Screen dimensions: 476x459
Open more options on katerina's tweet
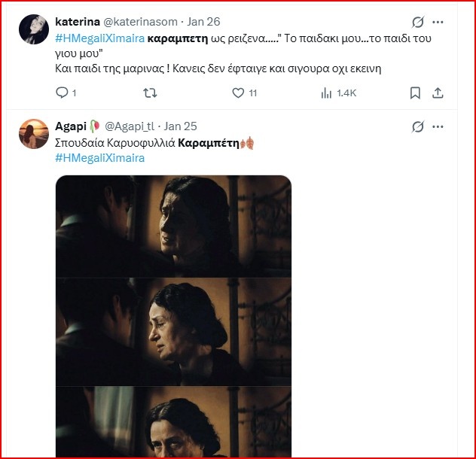point(438,22)
